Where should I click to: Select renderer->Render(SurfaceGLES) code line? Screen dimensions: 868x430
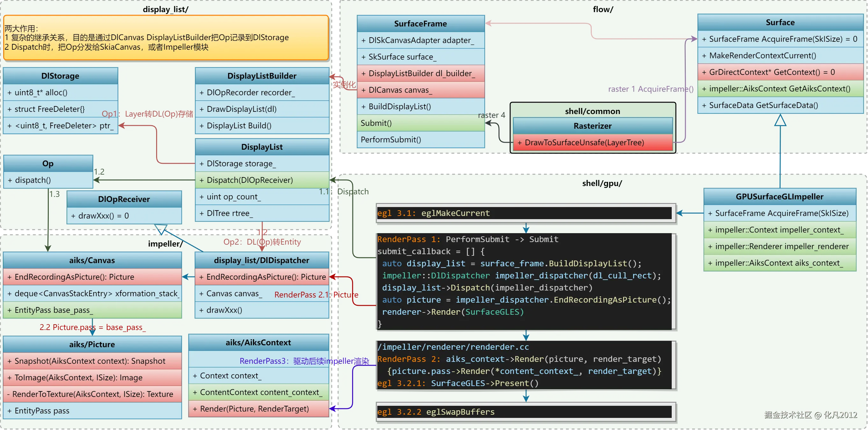pyautogui.click(x=452, y=312)
